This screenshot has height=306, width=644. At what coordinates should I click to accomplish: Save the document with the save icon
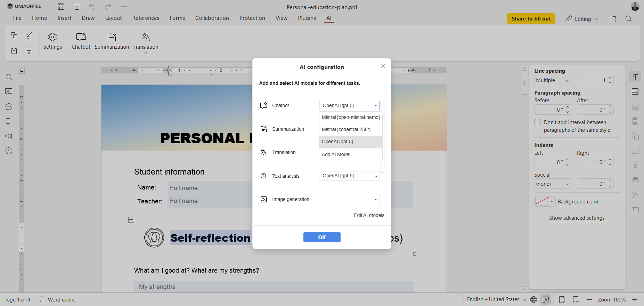[x=61, y=7]
